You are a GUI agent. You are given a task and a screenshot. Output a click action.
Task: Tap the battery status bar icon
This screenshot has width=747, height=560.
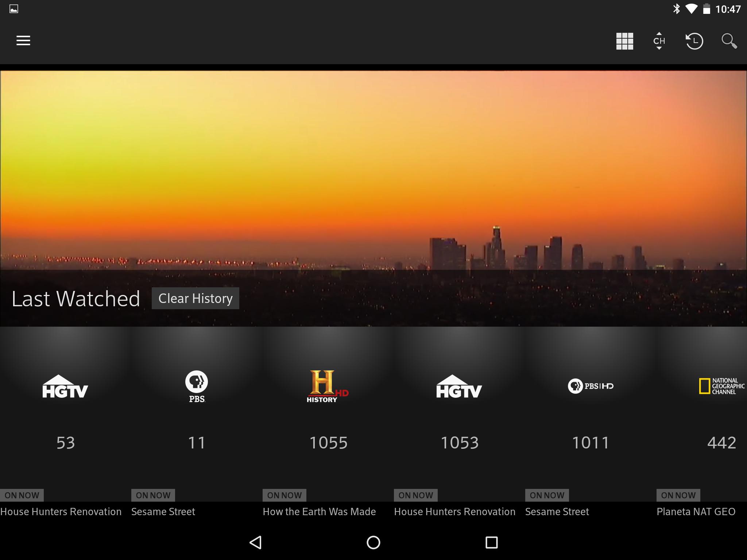[x=707, y=9]
